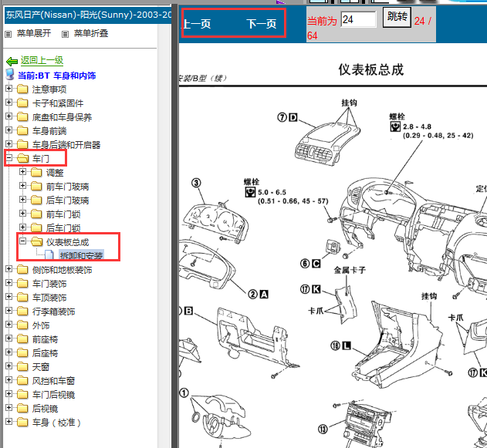Click the 菜单展开 expand-menu icon
Screen dimensions: 487x448
tap(8, 34)
